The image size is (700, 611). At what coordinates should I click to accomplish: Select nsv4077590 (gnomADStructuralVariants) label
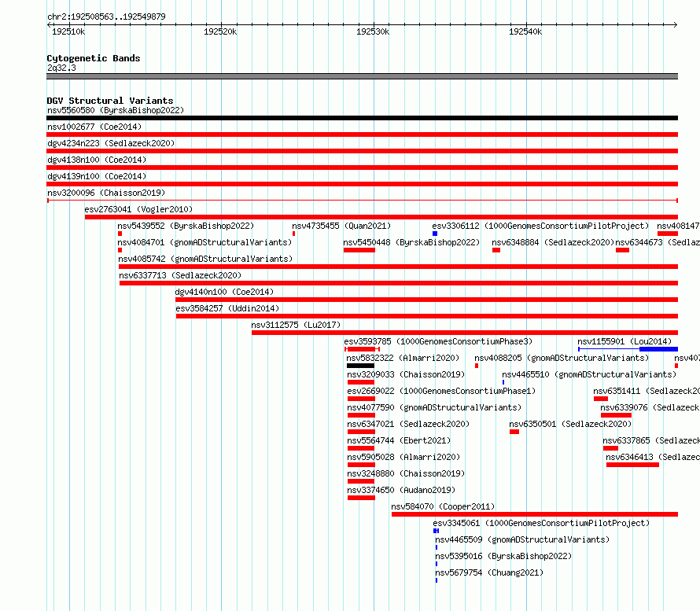tap(434, 407)
